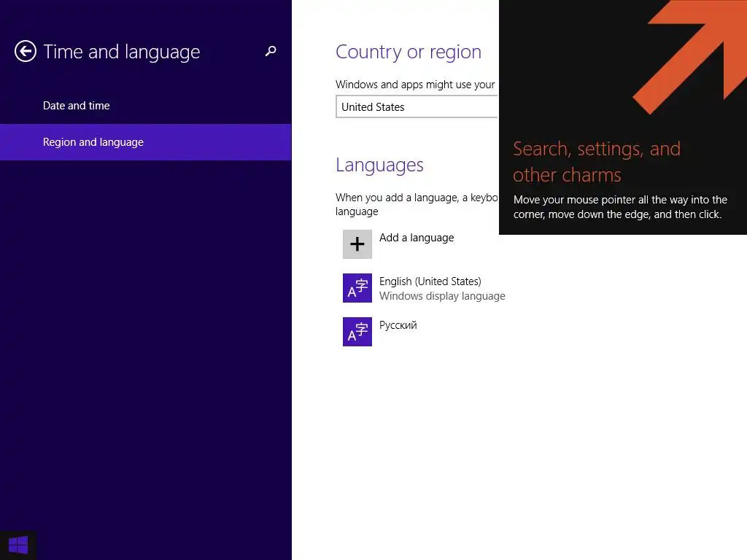The image size is (747, 560).
Task: Select the Русский language icon
Action: 357,332
